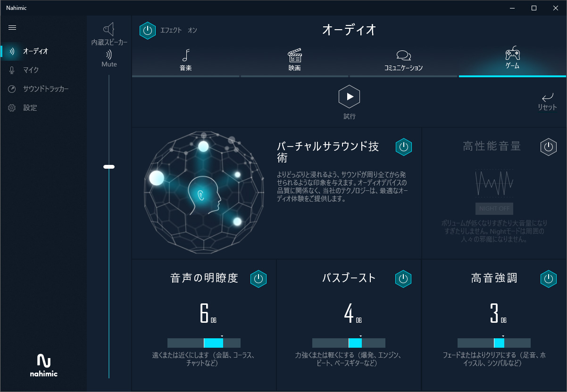Open 設定 settings gear in sidebar
This screenshot has height=392, width=567.
click(12, 107)
